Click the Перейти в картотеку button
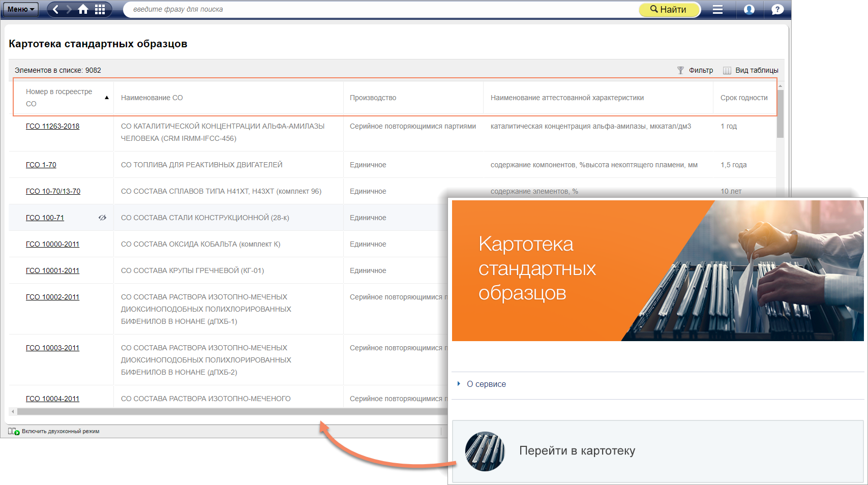 (658, 451)
